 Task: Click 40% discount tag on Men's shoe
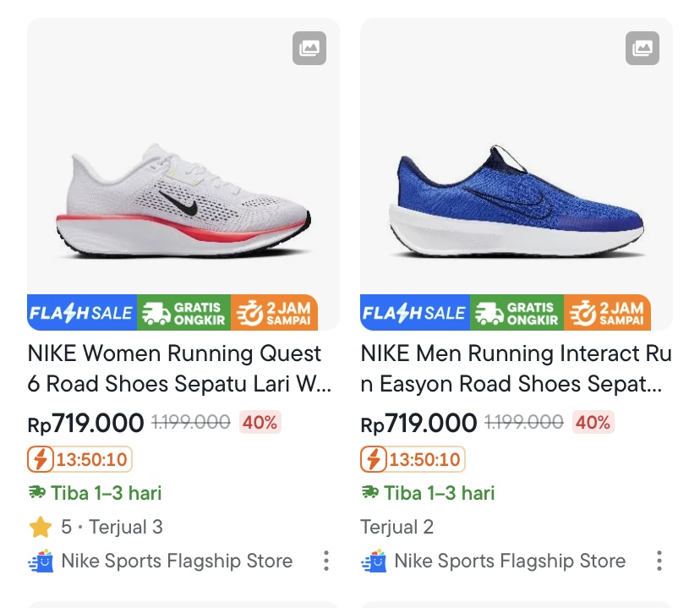593,422
